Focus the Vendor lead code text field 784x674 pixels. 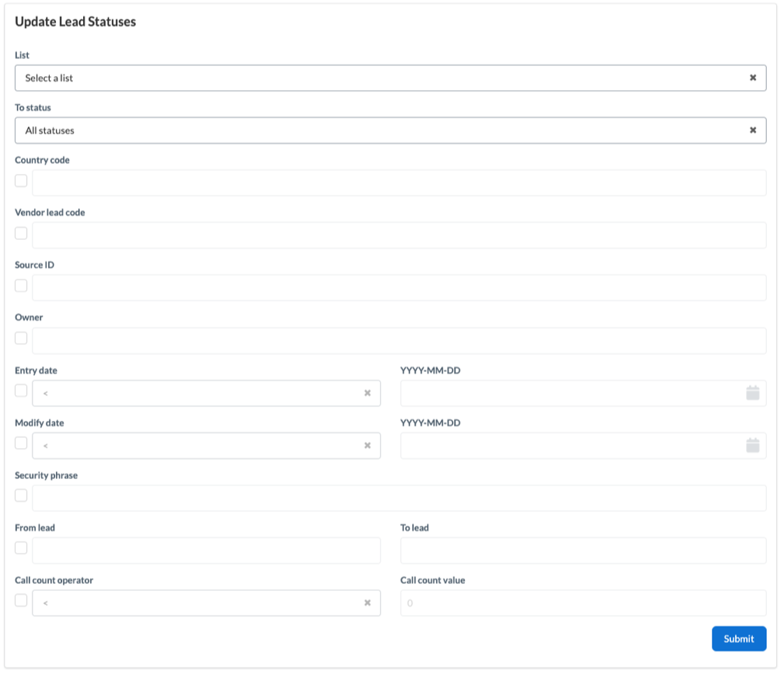(x=399, y=235)
